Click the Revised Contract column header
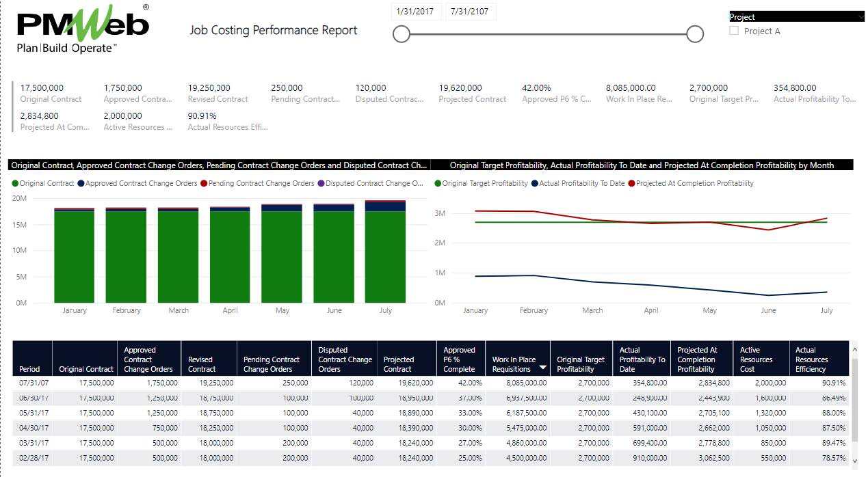The image size is (868, 477). (x=201, y=364)
